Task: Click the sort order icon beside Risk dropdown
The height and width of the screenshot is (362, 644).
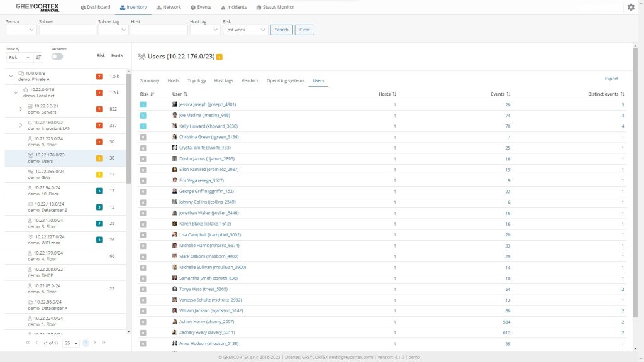Action: pos(38,57)
